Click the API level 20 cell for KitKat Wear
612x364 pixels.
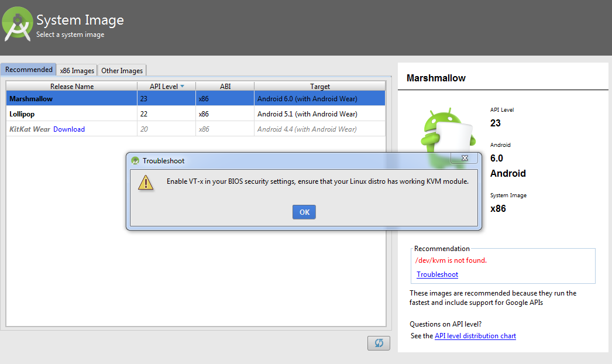click(166, 129)
